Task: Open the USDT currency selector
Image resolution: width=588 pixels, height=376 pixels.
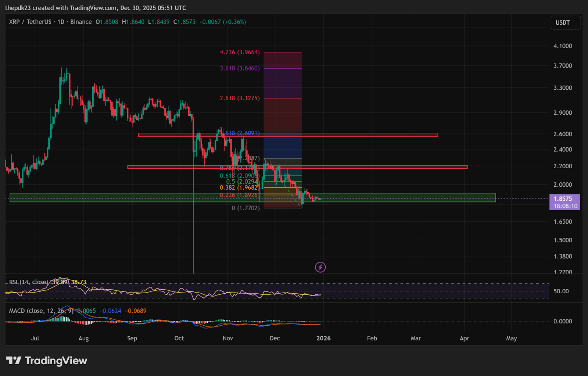Action: coord(565,23)
